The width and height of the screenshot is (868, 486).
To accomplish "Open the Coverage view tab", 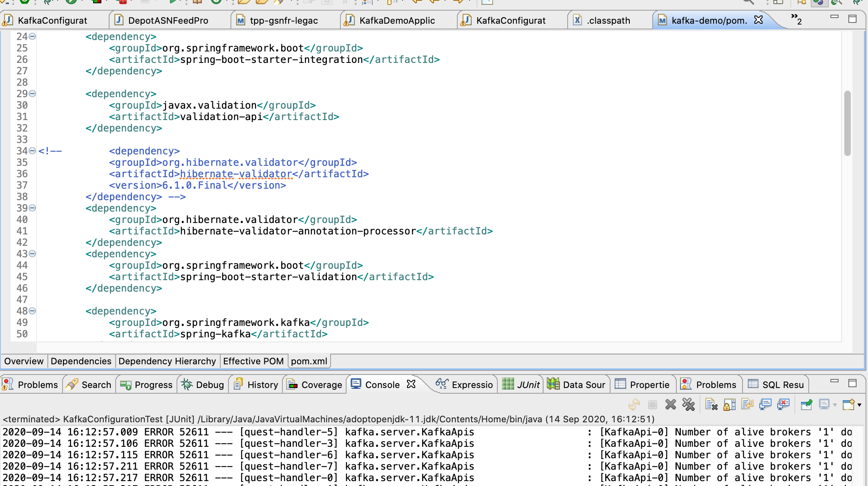I will pyautogui.click(x=314, y=385).
